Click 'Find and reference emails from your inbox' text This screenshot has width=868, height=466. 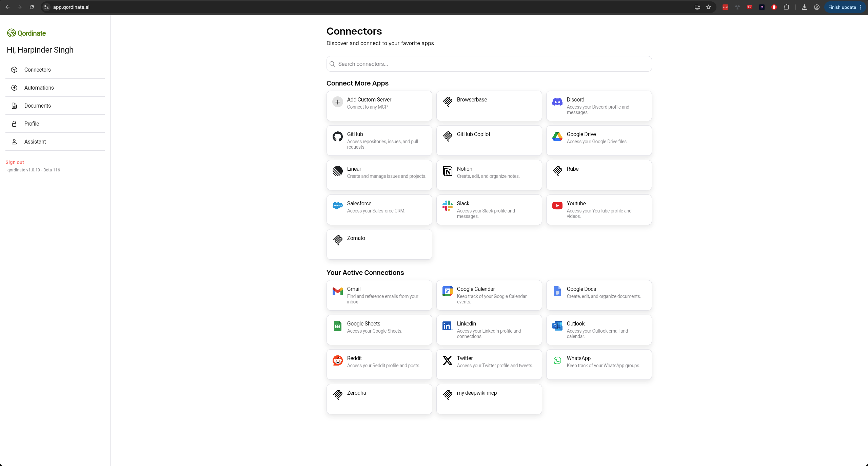(x=382, y=299)
